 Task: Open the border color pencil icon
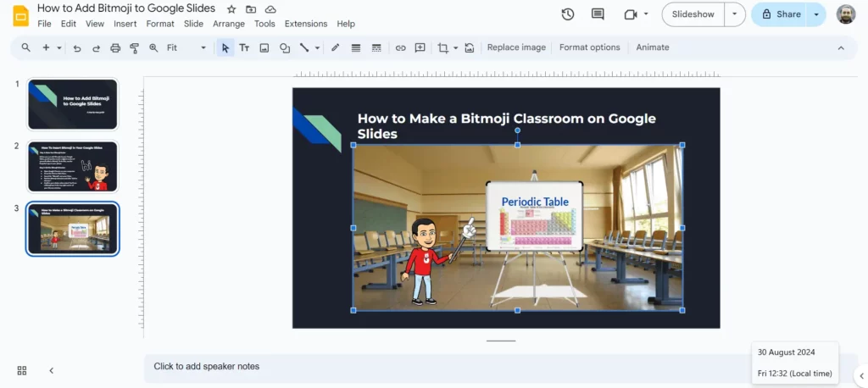(336, 48)
